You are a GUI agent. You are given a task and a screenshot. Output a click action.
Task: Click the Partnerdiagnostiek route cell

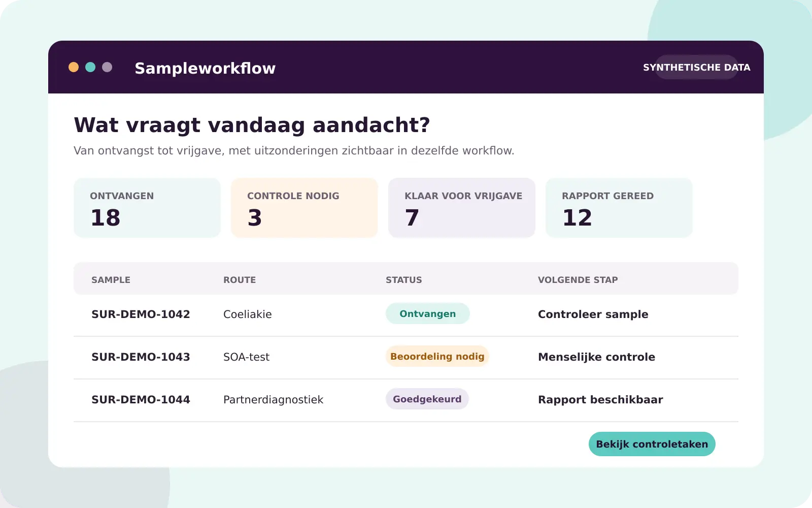tap(273, 400)
